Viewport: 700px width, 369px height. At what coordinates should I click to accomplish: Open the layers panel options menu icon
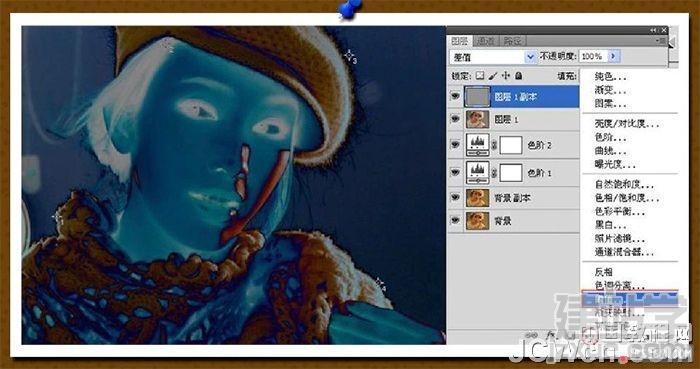click(x=662, y=41)
